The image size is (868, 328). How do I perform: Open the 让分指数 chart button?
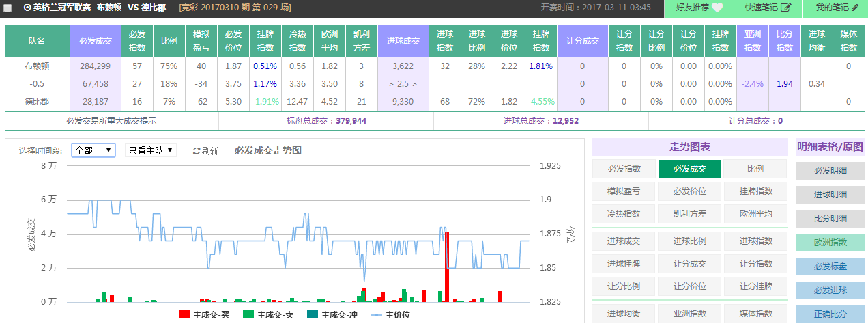click(755, 263)
